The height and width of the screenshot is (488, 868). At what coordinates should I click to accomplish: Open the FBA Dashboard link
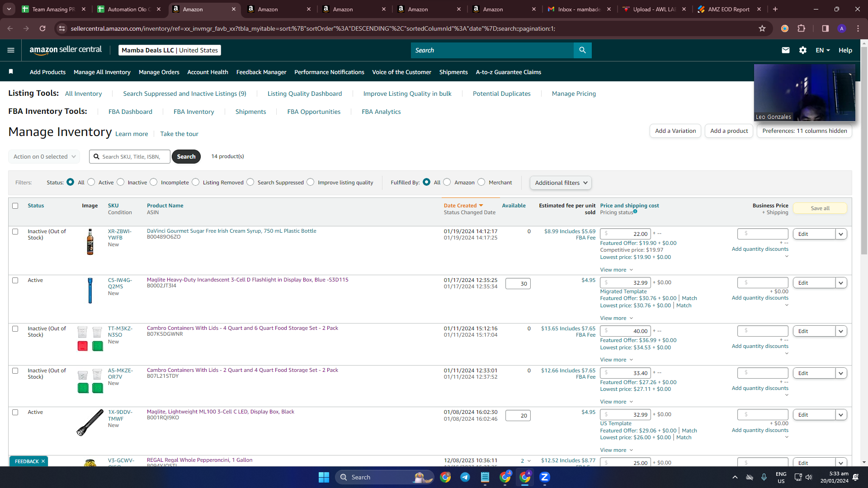pyautogui.click(x=130, y=112)
